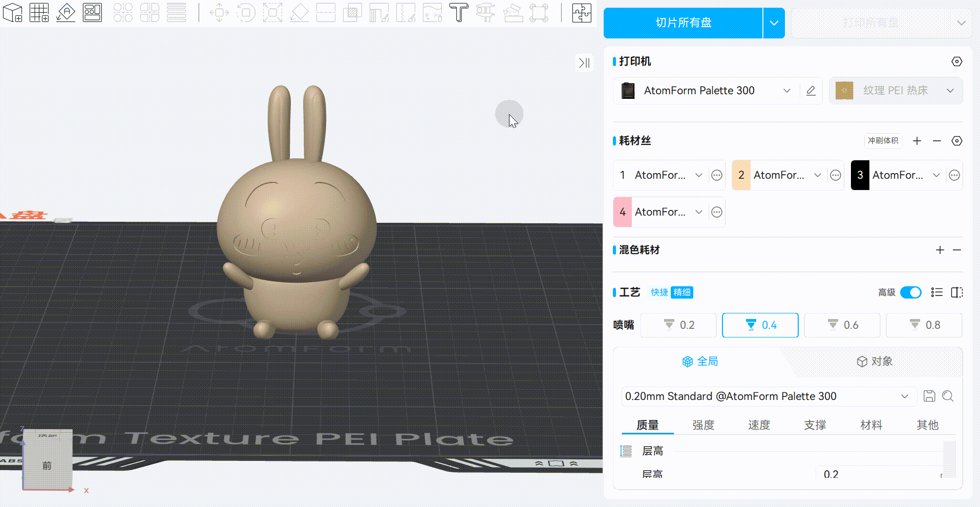This screenshot has height=507, width=980.
Task: Open filament 1 preset dropdown
Action: click(x=699, y=175)
